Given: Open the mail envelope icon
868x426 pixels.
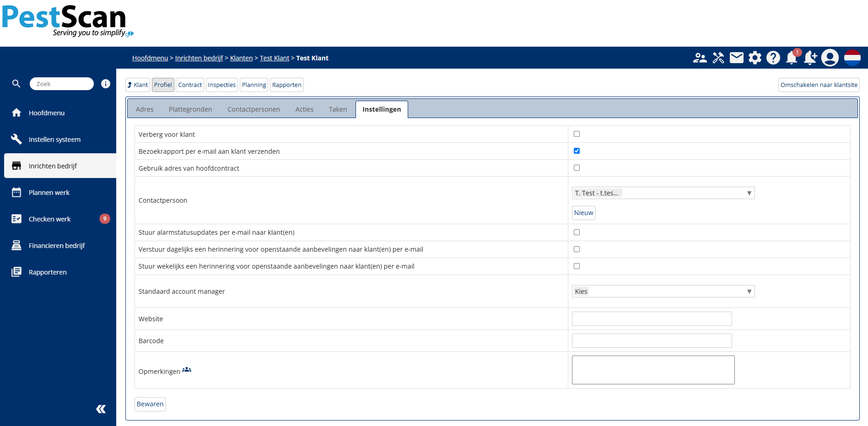Looking at the screenshot, I should pos(737,58).
